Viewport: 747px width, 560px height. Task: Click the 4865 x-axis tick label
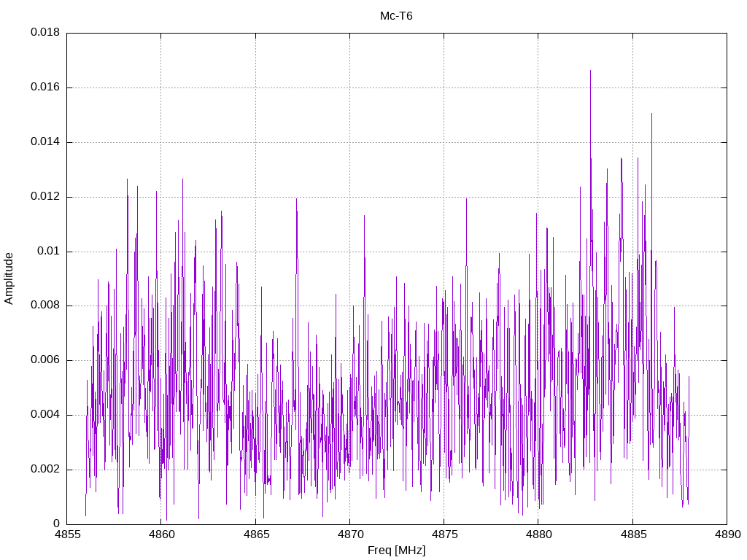coord(255,534)
